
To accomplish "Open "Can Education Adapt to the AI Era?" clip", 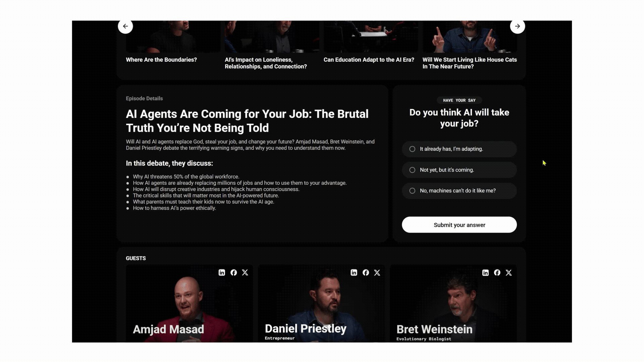I will point(369,60).
